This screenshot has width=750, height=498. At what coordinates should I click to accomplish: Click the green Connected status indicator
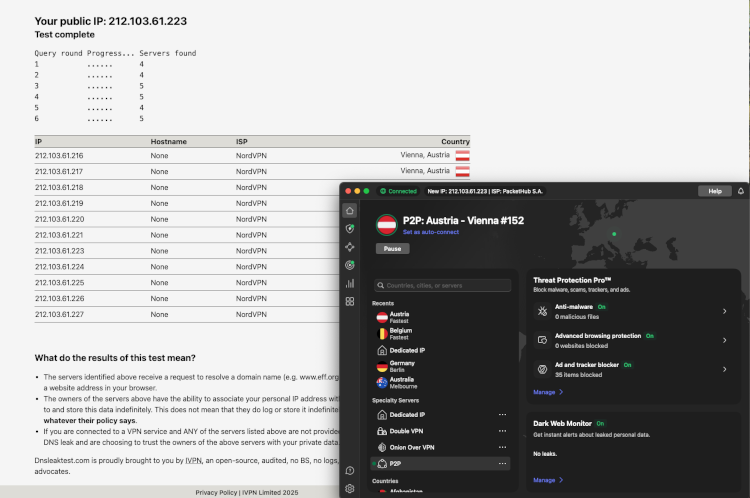coord(398,191)
